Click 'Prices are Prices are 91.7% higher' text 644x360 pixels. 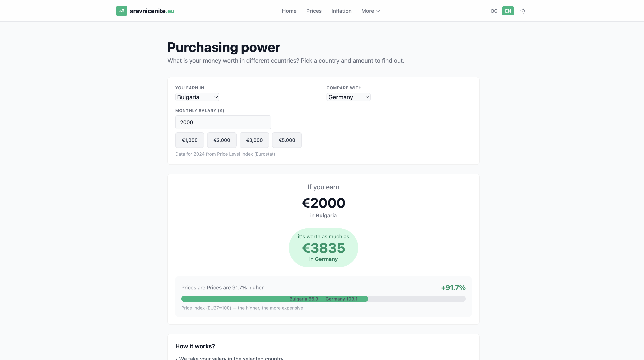tap(222, 288)
